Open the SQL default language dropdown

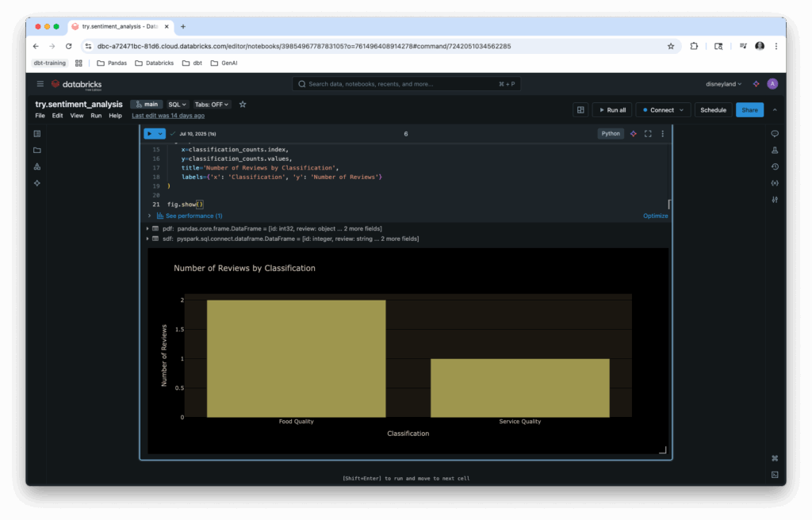tap(177, 105)
